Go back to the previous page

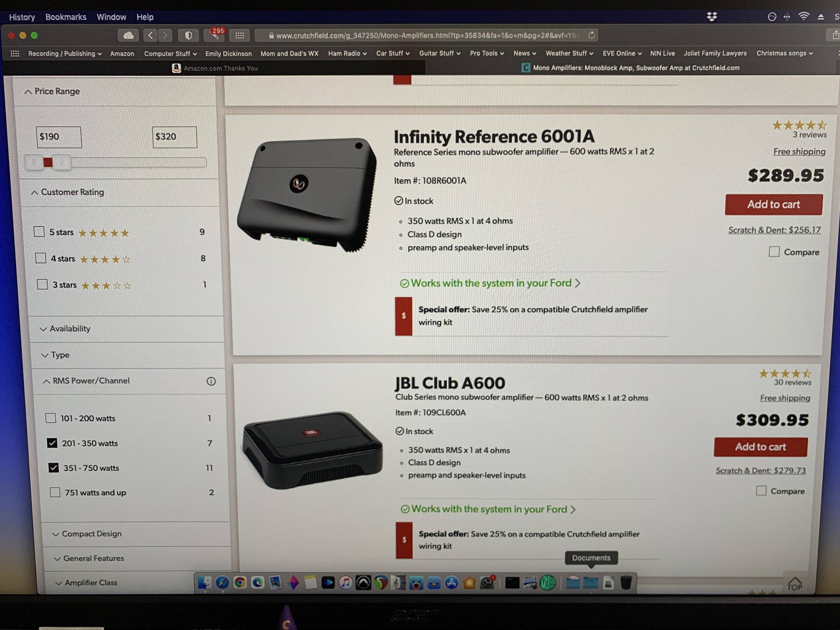point(150,35)
